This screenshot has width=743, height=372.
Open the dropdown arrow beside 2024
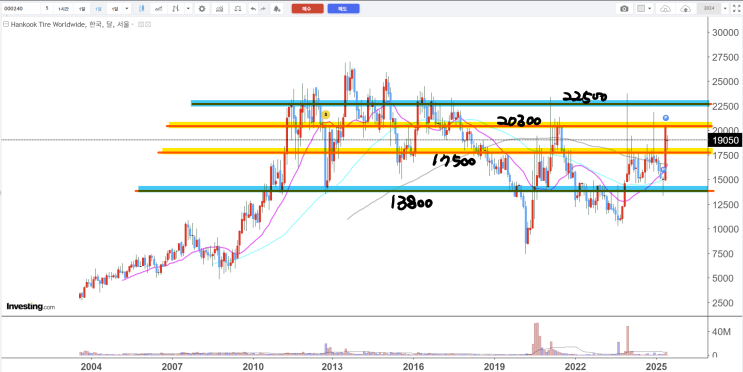pos(725,9)
